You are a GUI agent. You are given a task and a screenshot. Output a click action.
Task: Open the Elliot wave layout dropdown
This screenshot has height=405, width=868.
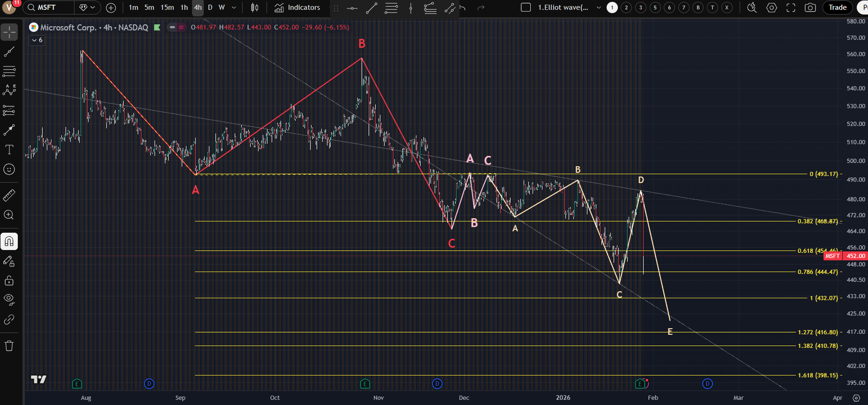pos(599,7)
